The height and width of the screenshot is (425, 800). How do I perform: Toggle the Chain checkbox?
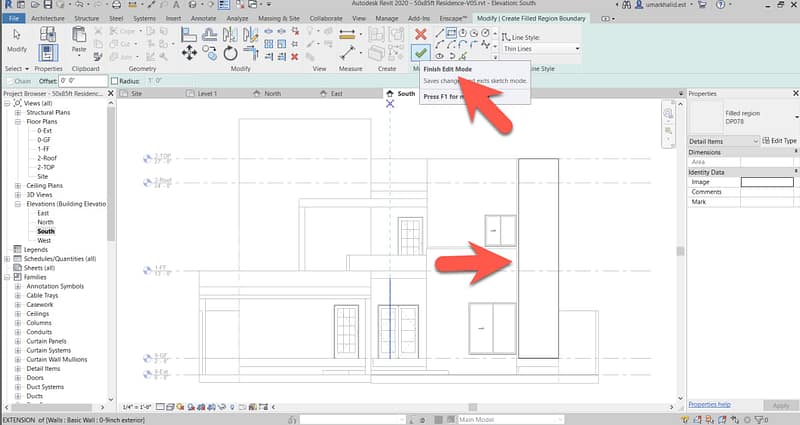(x=11, y=81)
